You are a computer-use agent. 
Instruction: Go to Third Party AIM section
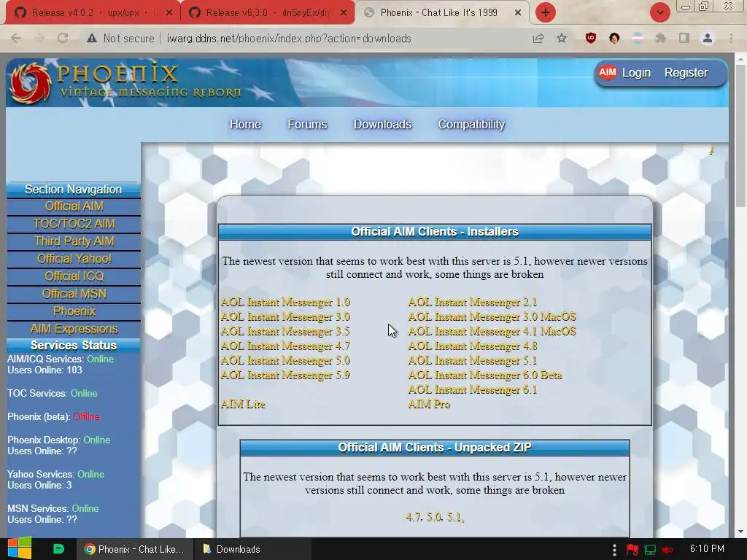tap(74, 241)
